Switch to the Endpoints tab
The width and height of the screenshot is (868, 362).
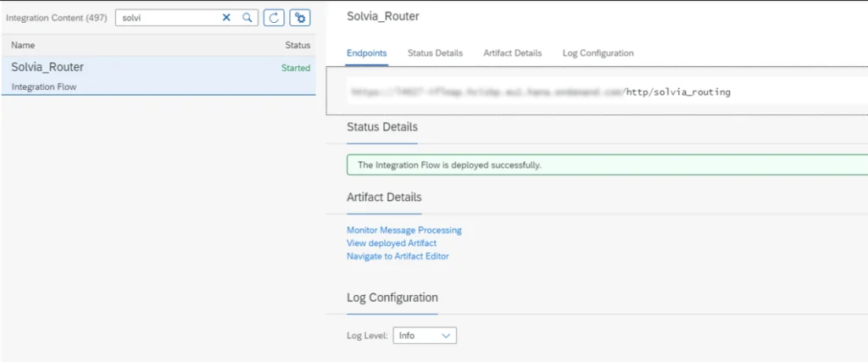(366, 53)
